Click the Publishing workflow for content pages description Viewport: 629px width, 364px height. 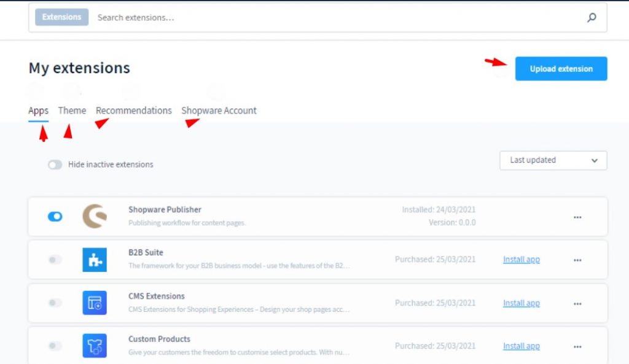pos(187,223)
